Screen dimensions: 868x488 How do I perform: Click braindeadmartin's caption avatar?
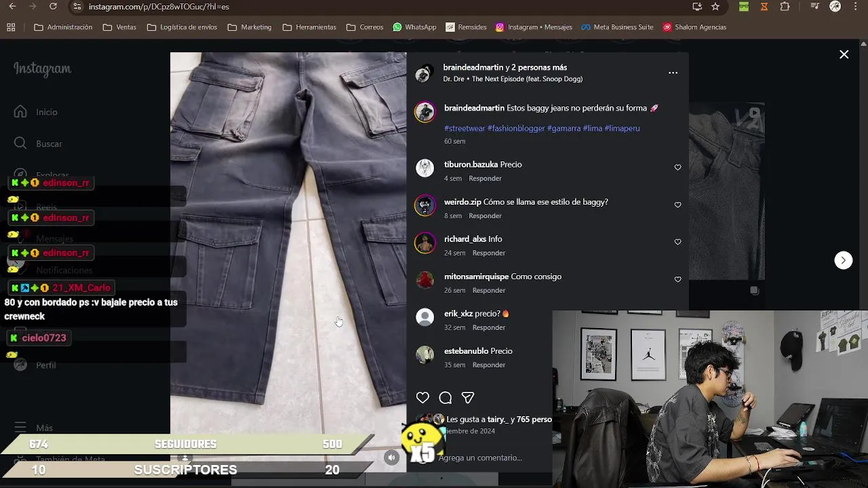click(425, 112)
